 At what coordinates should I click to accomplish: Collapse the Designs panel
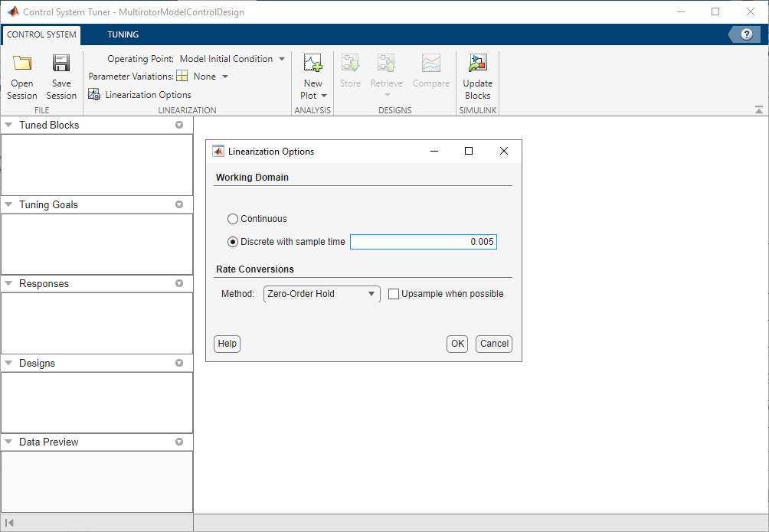[8, 363]
